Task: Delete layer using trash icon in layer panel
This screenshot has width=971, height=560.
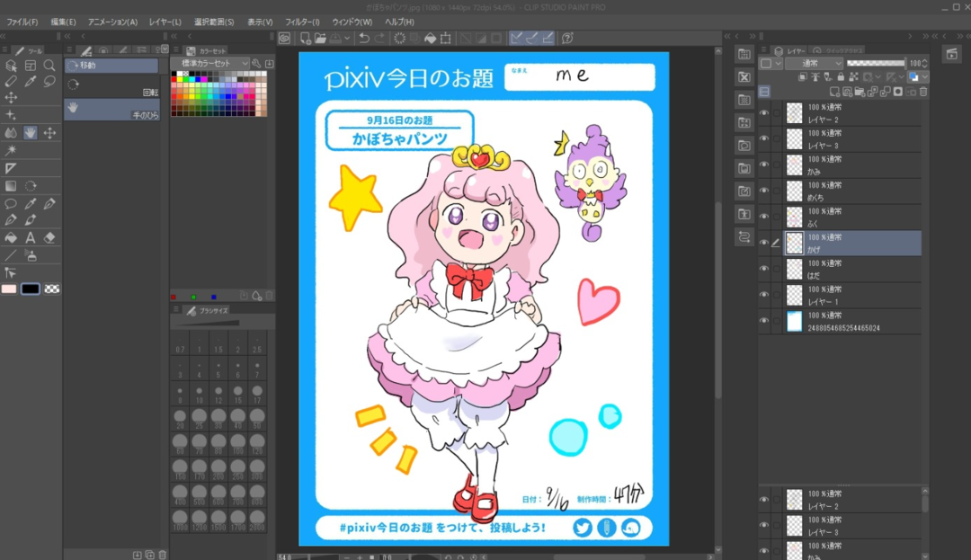Action: coord(923,92)
